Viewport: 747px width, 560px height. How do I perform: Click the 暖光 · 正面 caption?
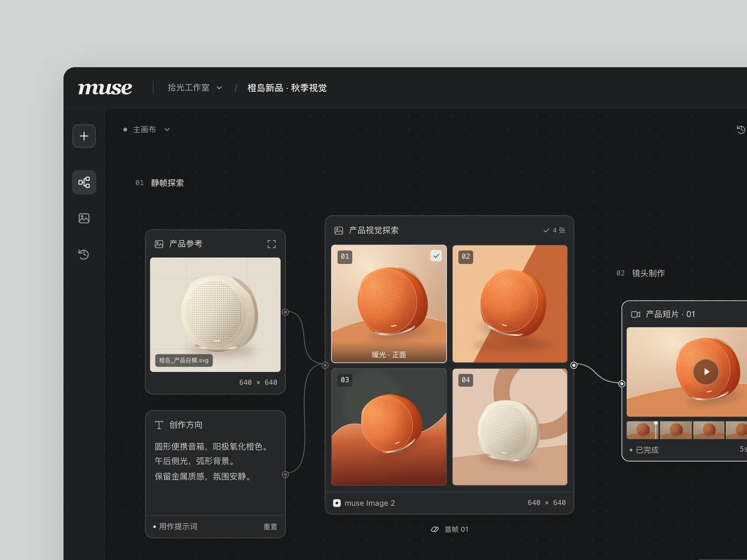click(x=389, y=355)
